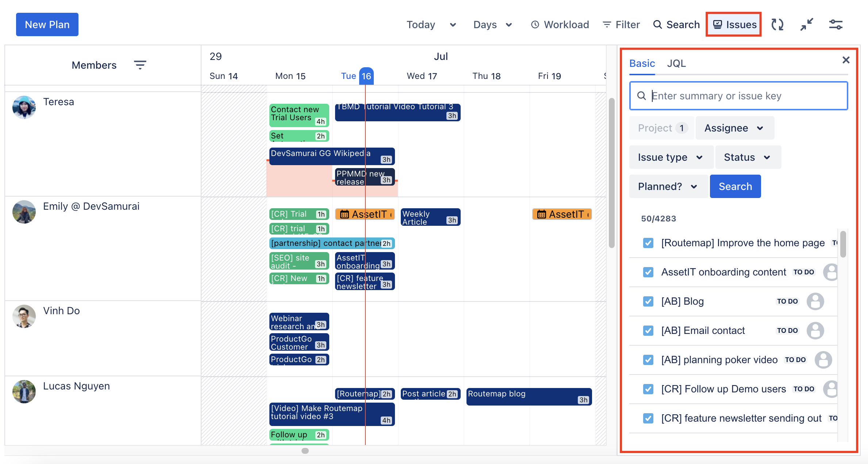
Task: Click the summary or issue key field
Action: pos(745,96)
